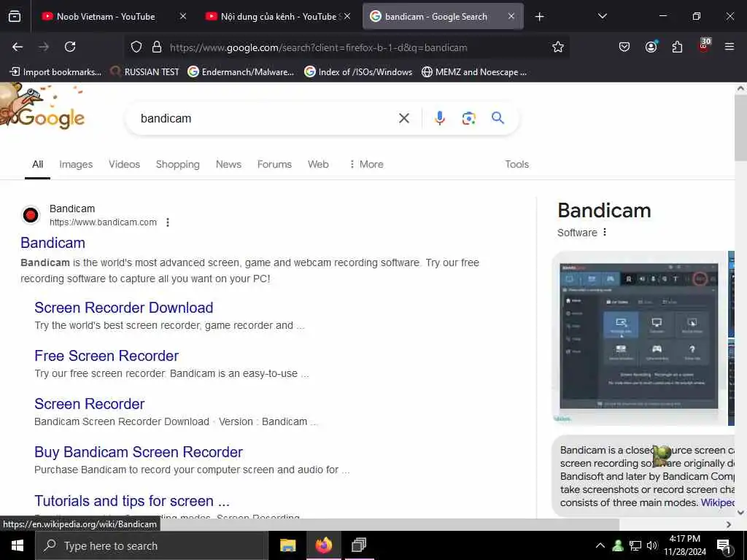
Task: Open the Task View taskbar icon
Action: pyautogui.click(x=359, y=545)
